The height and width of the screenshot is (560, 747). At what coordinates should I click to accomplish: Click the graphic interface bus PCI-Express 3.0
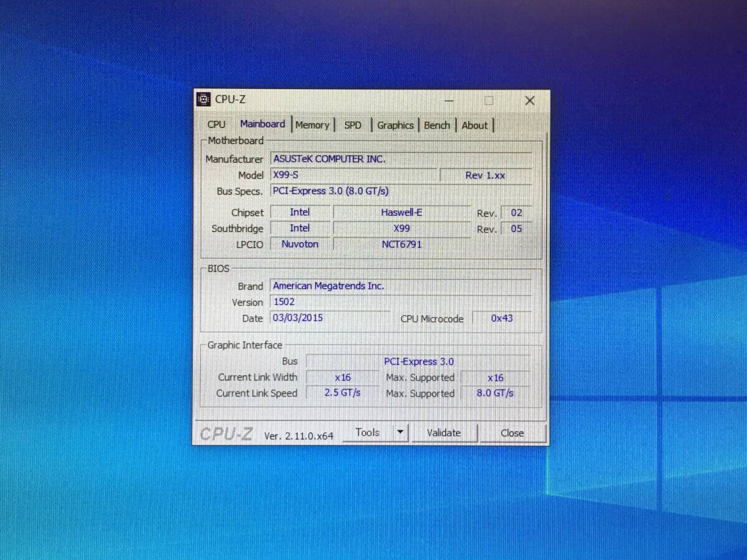pyautogui.click(x=418, y=362)
